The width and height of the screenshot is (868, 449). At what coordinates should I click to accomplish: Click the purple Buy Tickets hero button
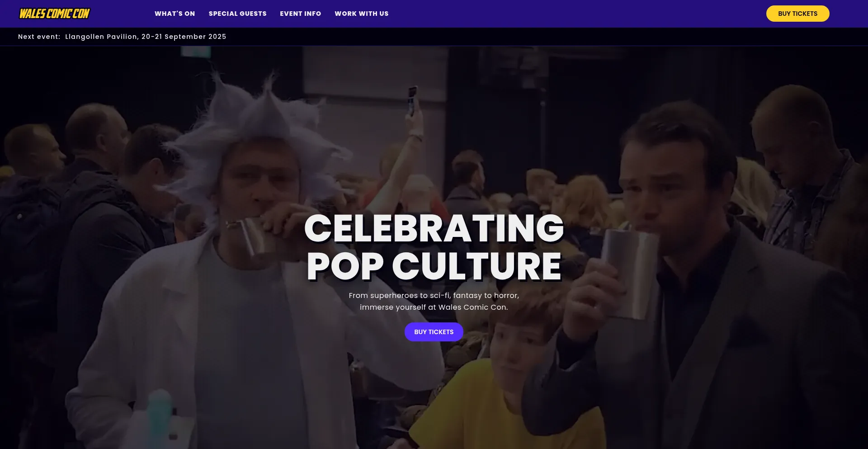[434, 332]
